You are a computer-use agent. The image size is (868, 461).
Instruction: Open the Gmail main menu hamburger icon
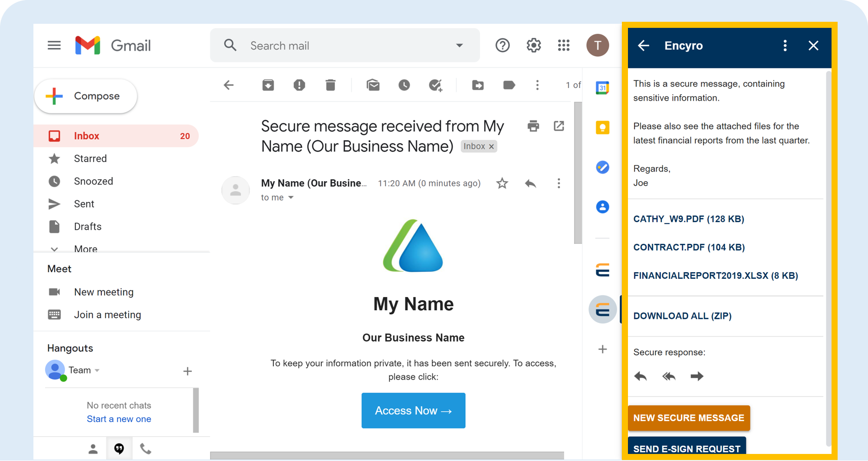(x=54, y=46)
